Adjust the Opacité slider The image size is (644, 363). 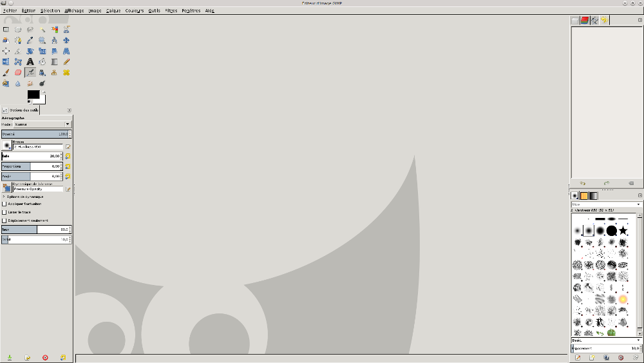point(36,134)
